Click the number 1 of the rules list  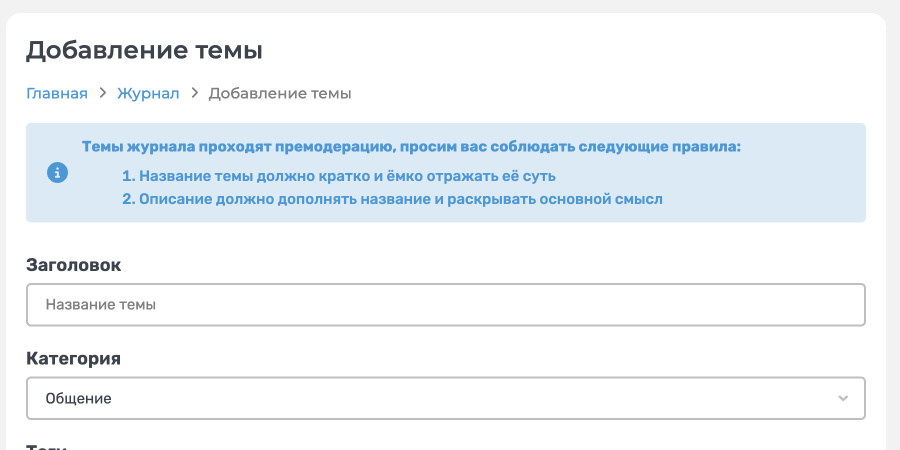pos(128,176)
